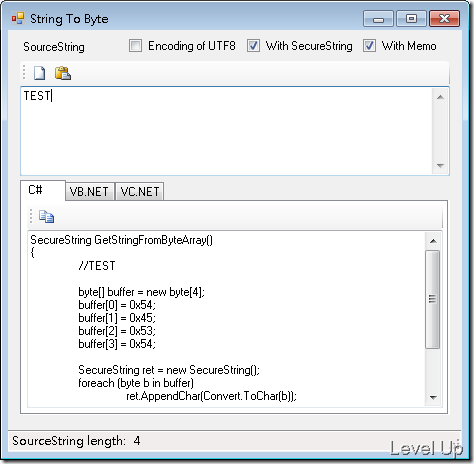The image size is (474, 464).
Task: Click the Paste clipboard icon
Action: [63, 73]
